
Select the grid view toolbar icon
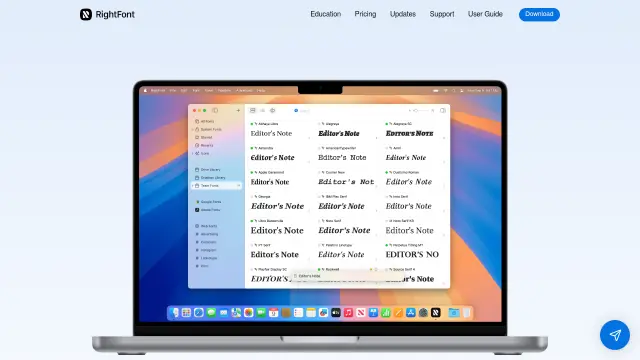(x=253, y=111)
